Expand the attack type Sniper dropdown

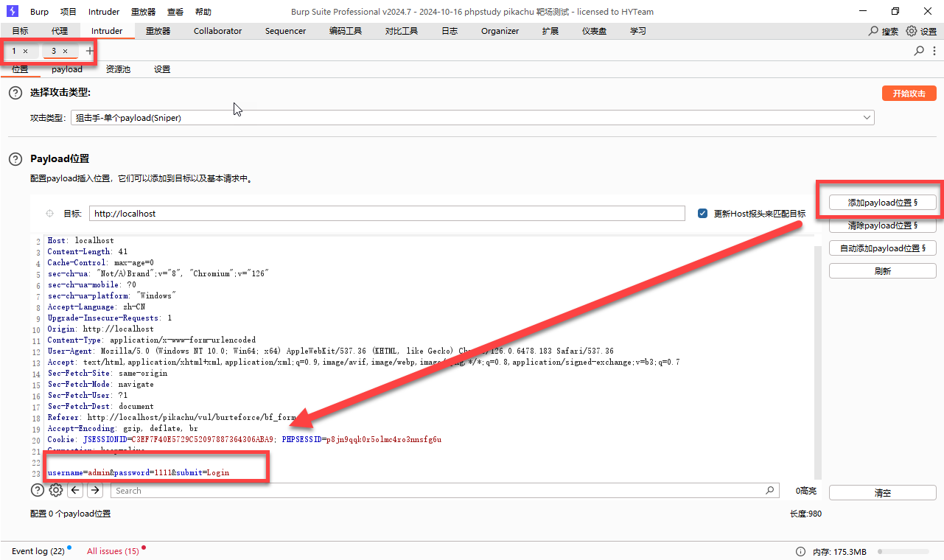point(867,118)
